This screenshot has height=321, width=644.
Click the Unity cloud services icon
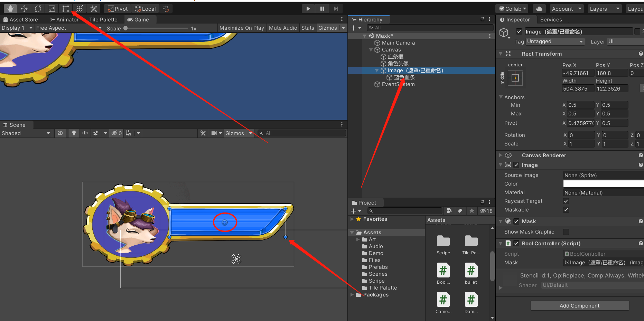(x=539, y=8)
